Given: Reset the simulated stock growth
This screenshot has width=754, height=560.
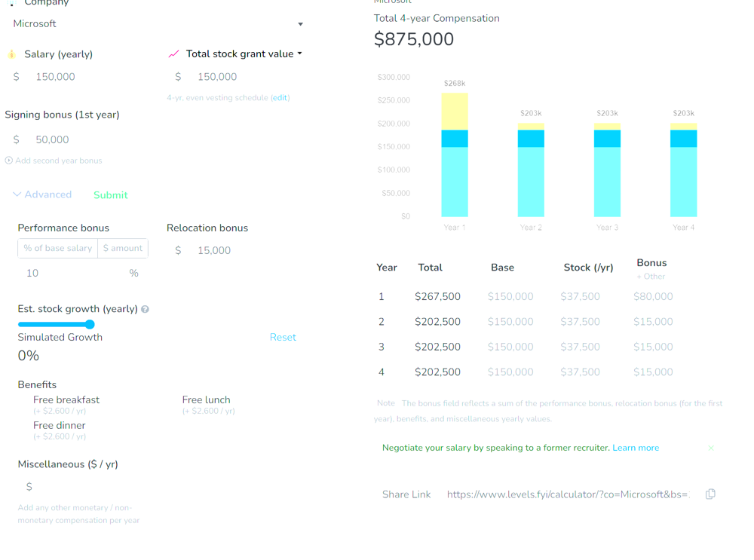Looking at the screenshot, I should click(x=283, y=337).
